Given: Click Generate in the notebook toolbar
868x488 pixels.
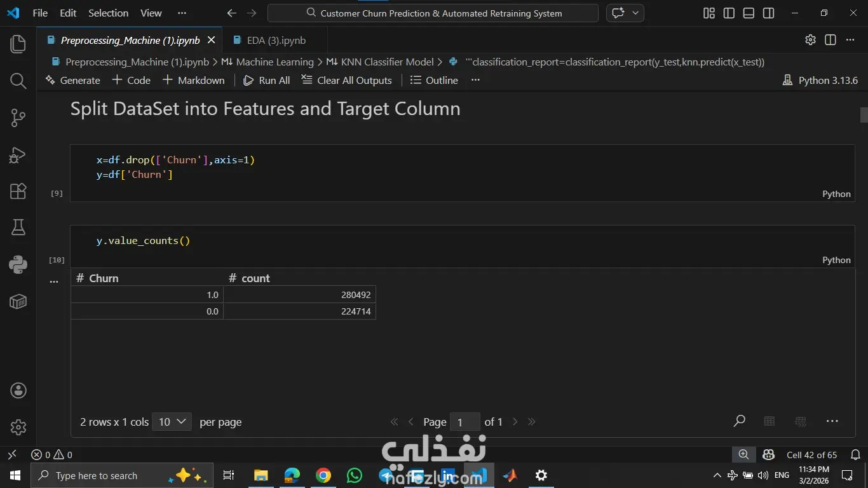Looking at the screenshot, I should (73, 80).
